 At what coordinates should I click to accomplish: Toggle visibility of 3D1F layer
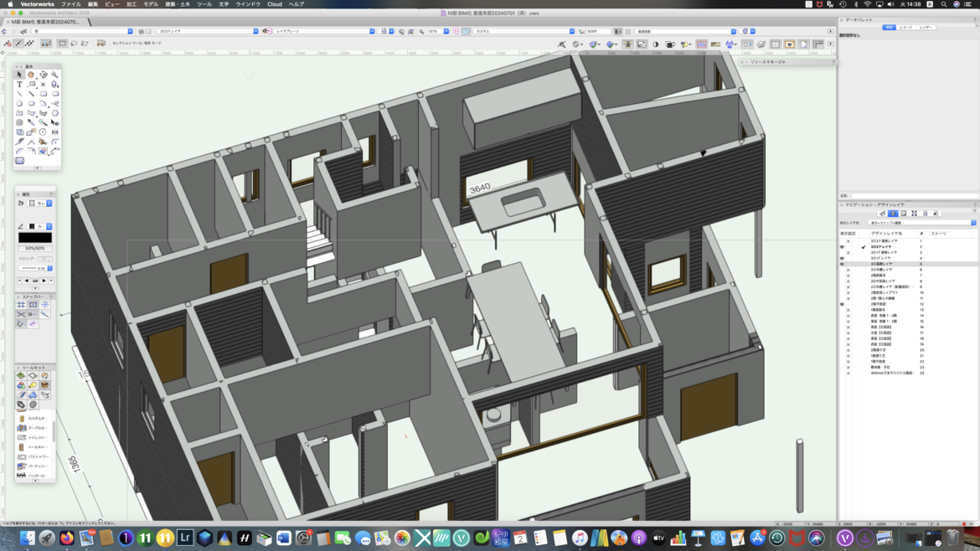(x=842, y=258)
